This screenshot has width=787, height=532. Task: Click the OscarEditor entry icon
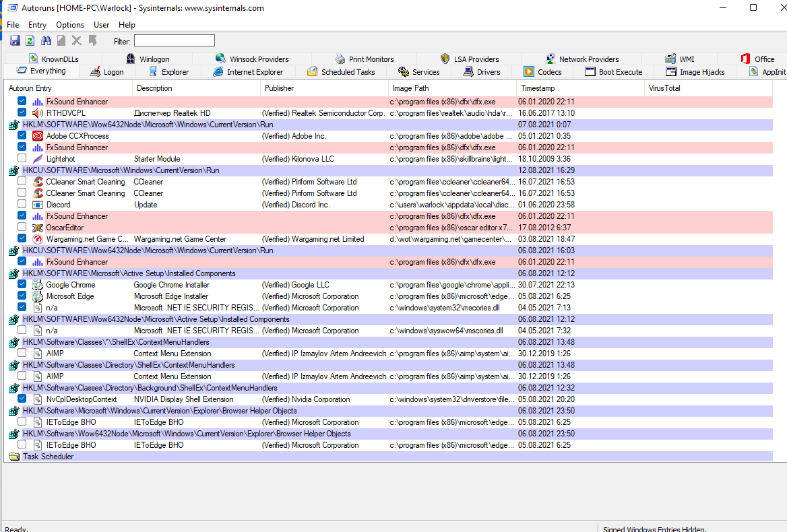click(x=38, y=228)
